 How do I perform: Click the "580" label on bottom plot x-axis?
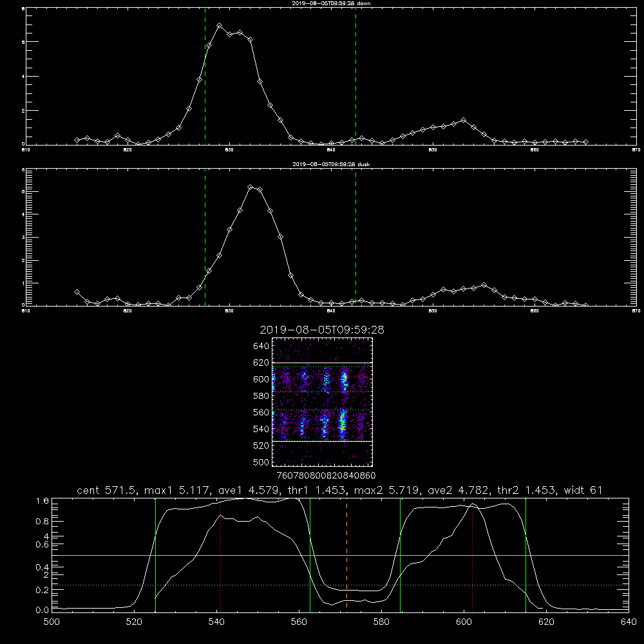point(381,621)
